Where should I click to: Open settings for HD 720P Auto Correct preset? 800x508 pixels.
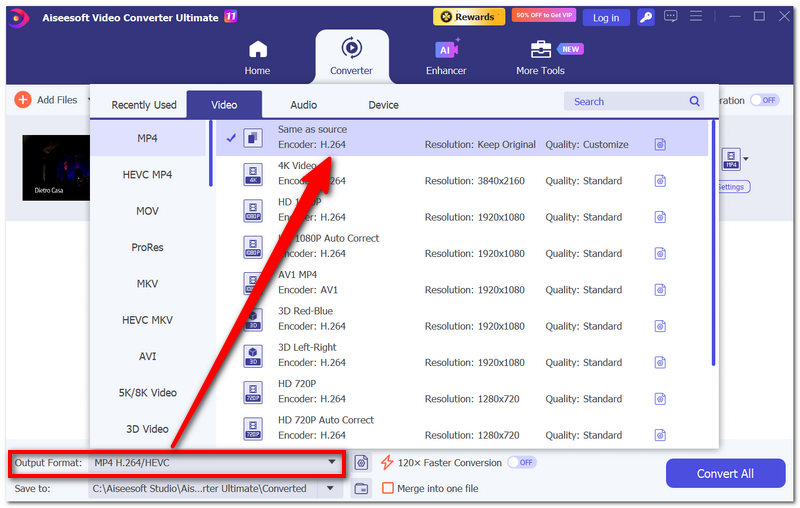click(660, 435)
